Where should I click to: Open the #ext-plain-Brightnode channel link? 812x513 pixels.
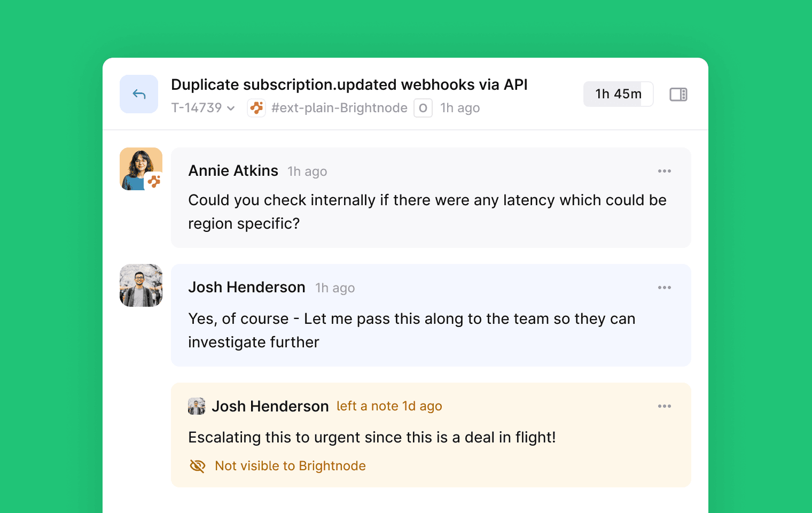(x=339, y=108)
